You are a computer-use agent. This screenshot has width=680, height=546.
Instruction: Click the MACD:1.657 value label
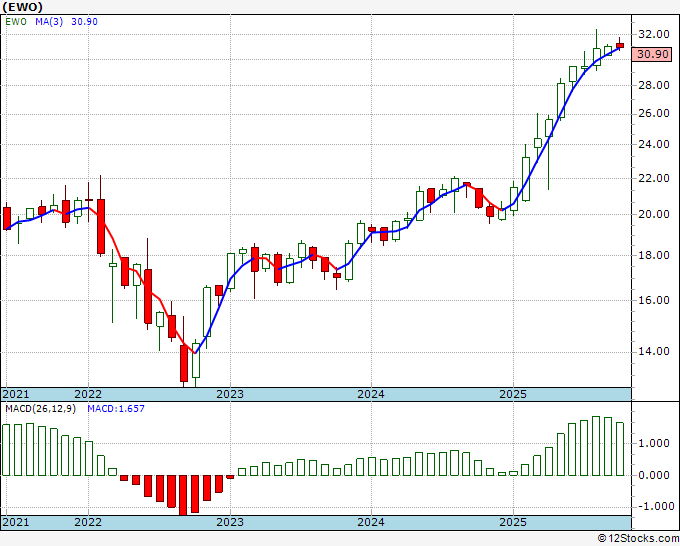(116, 409)
